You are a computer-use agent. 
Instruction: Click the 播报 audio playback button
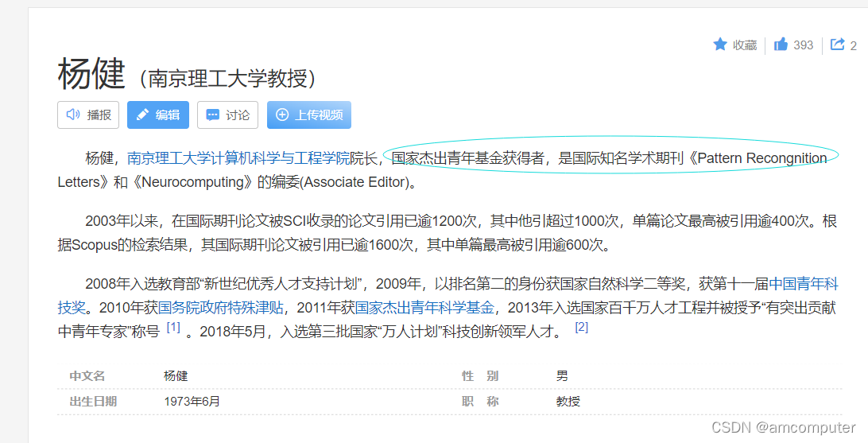tap(88, 115)
